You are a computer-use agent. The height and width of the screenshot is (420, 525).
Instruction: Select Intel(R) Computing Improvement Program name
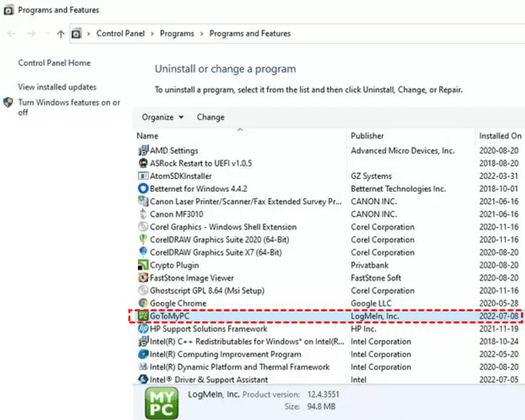tap(226, 354)
